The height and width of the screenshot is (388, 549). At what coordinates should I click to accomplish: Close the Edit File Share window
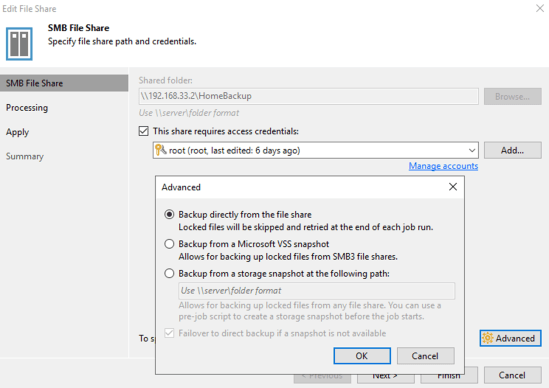pos(540,8)
